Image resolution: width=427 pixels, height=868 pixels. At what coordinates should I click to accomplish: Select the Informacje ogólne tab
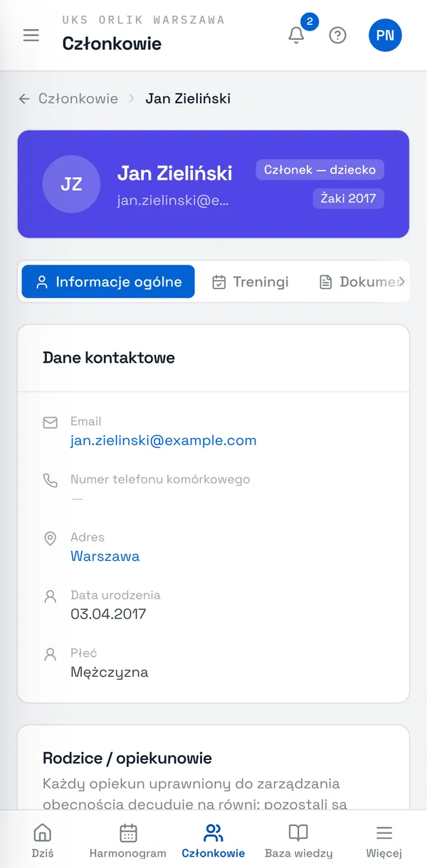tap(108, 282)
